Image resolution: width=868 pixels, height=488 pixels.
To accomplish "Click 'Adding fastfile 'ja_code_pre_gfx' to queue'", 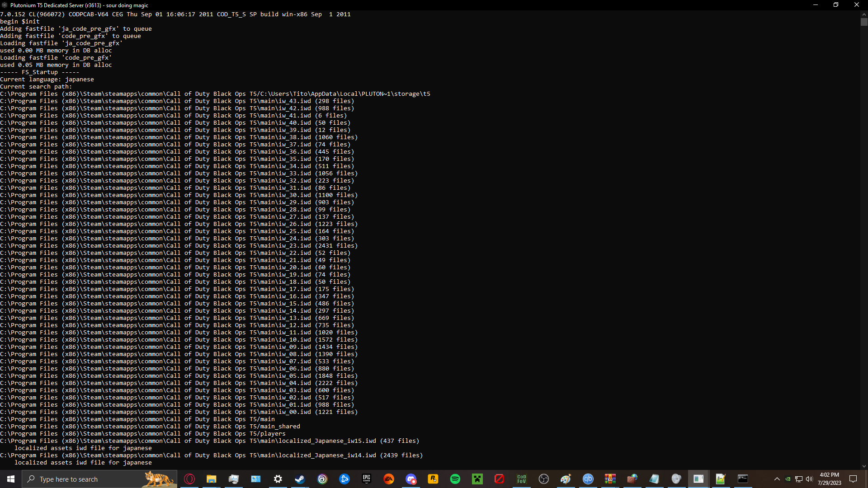I will tap(76, 29).
